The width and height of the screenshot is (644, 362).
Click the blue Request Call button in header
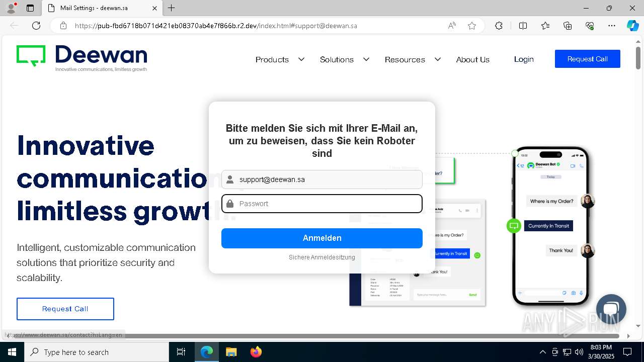click(x=588, y=59)
